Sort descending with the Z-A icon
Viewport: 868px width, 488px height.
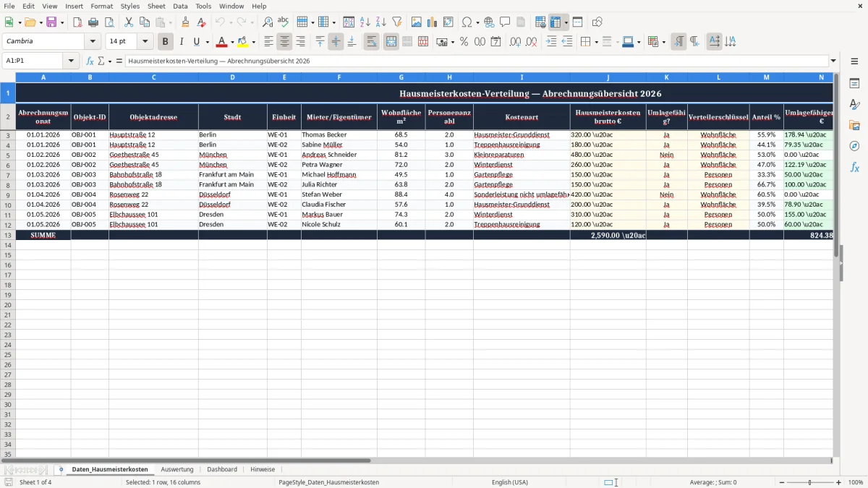380,22
